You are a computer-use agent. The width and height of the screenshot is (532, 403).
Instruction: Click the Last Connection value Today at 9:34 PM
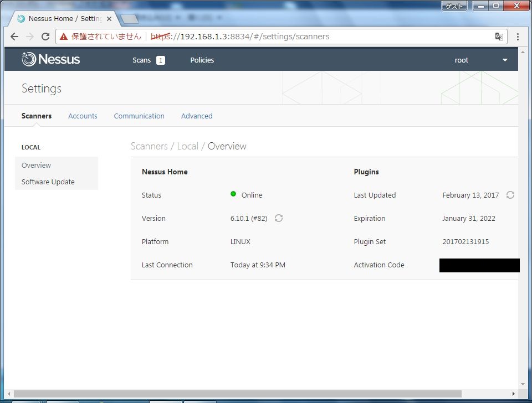click(x=258, y=265)
